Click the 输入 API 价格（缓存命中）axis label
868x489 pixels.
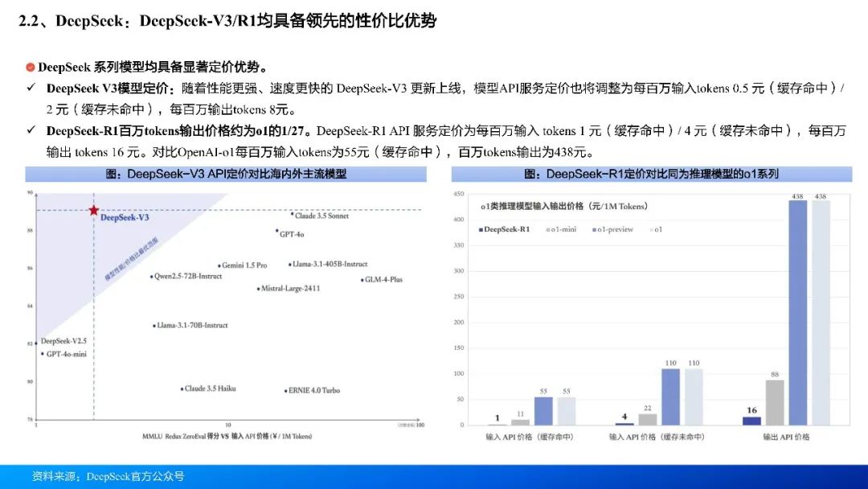pyautogui.click(x=529, y=437)
